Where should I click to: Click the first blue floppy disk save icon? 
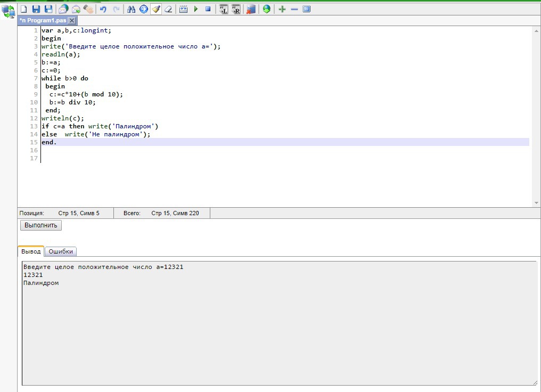(36, 9)
